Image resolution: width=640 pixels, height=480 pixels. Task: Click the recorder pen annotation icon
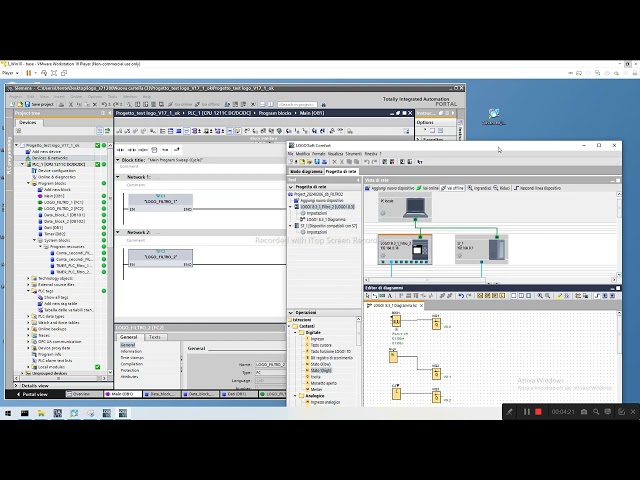pyautogui.click(x=509, y=412)
